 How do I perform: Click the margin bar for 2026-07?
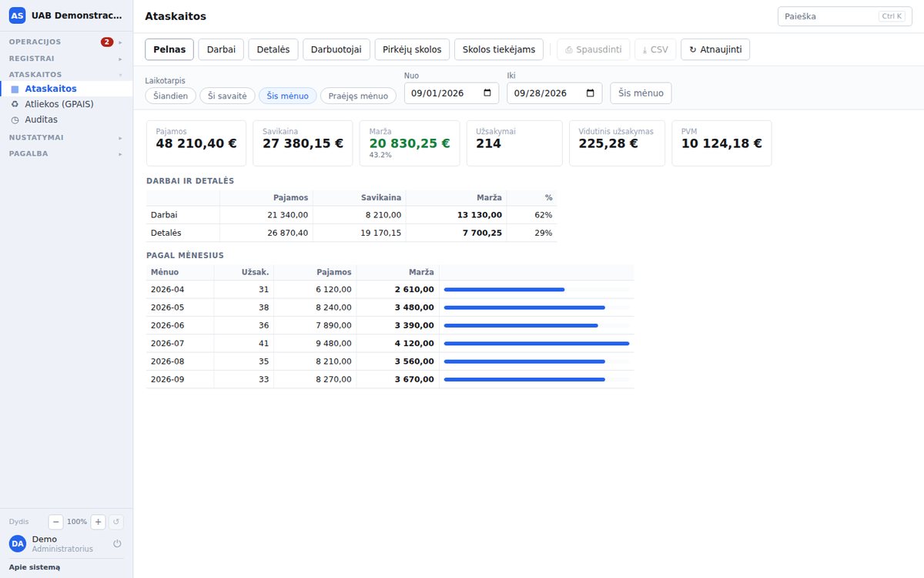(537, 343)
